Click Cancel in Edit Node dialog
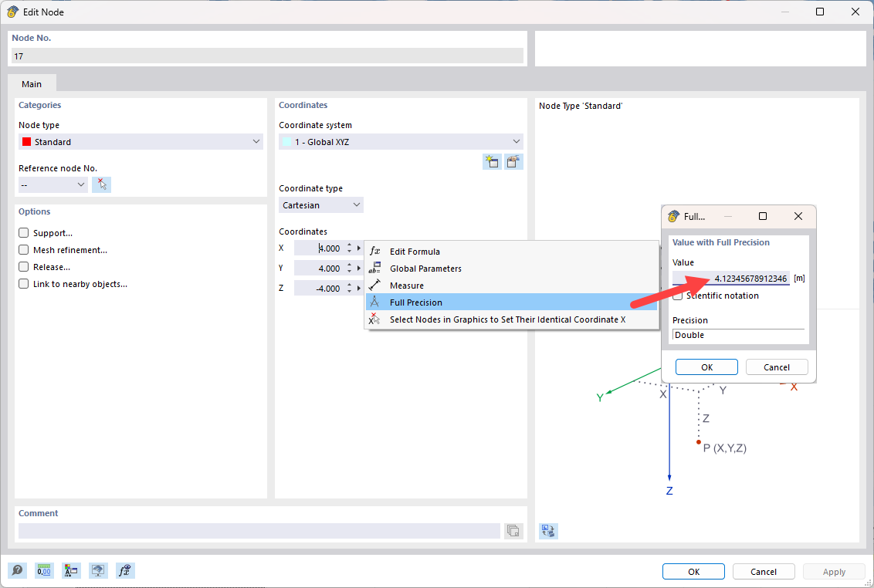Screen dimensions: 874x588 tap(764, 572)
